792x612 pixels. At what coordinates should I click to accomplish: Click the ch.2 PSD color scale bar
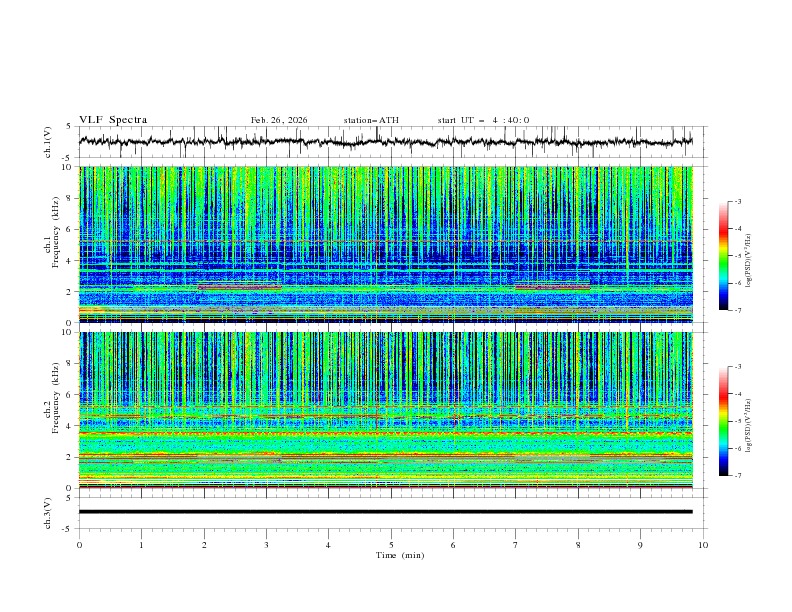[x=723, y=421]
